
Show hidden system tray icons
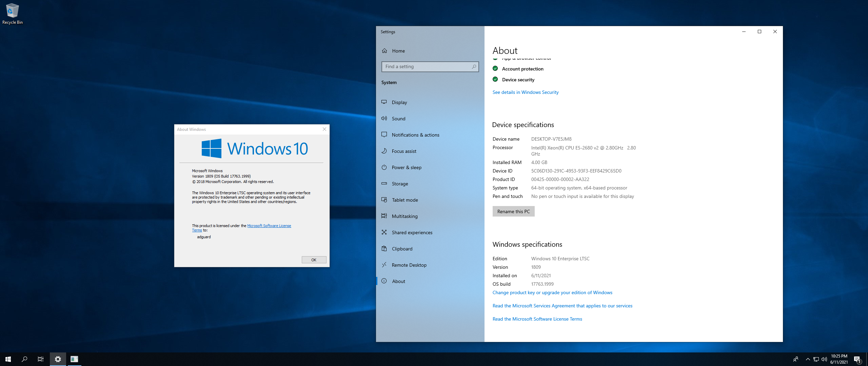tap(808, 360)
